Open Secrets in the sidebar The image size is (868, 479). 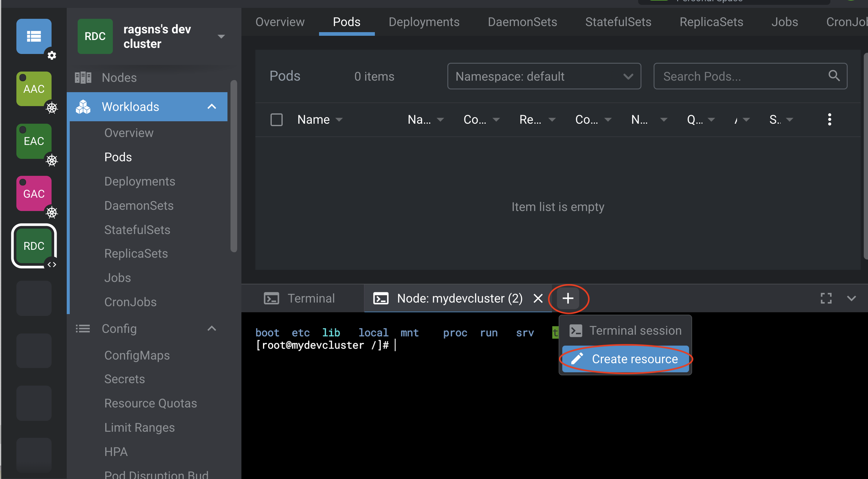click(124, 379)
